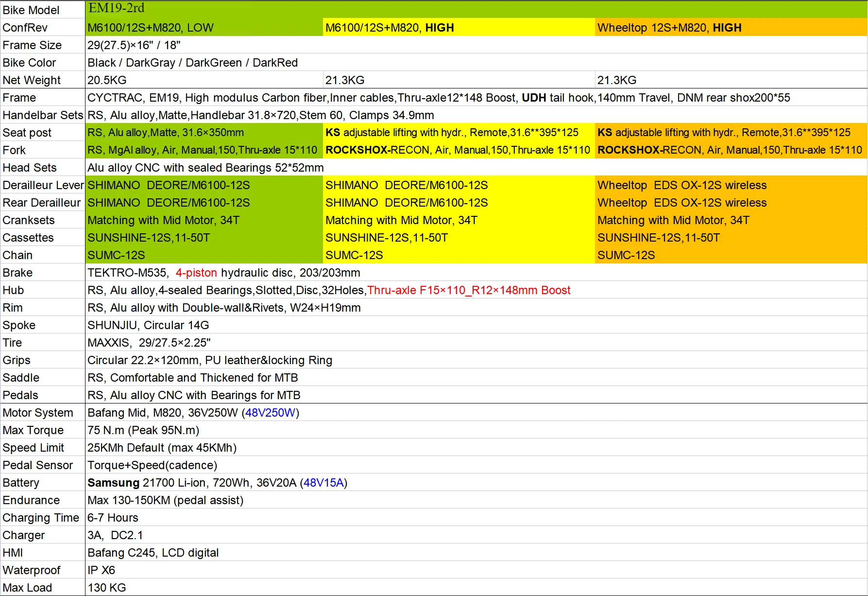The image size is (868, 596).
Task: Click the bold 'Samsung' text in the Battery row
Action: pyautogui.click(x=113, y=483)
